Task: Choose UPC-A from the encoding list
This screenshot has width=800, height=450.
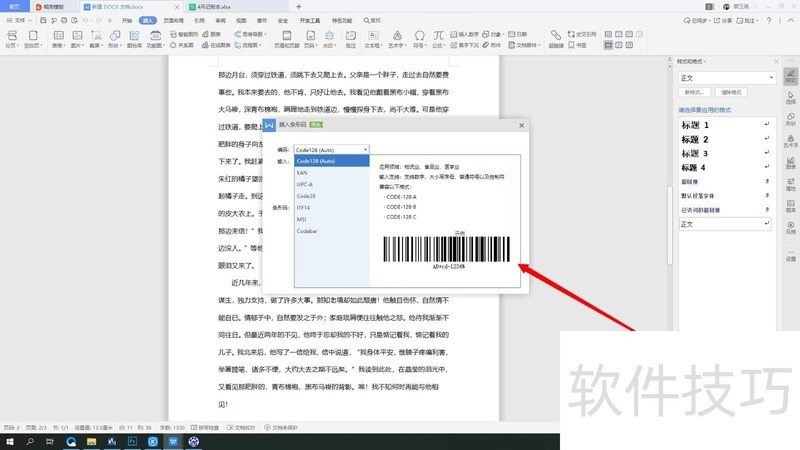Action: (x=332, y=184)
